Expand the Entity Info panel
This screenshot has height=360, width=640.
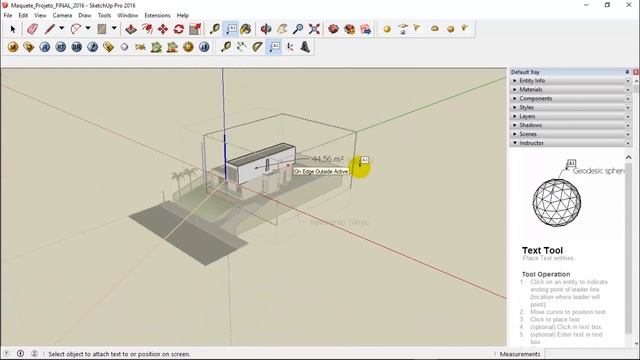tap(571, 81)
